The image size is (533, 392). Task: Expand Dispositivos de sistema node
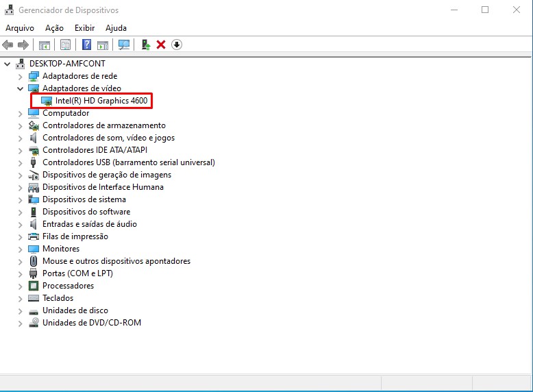(x=20, y=199)
